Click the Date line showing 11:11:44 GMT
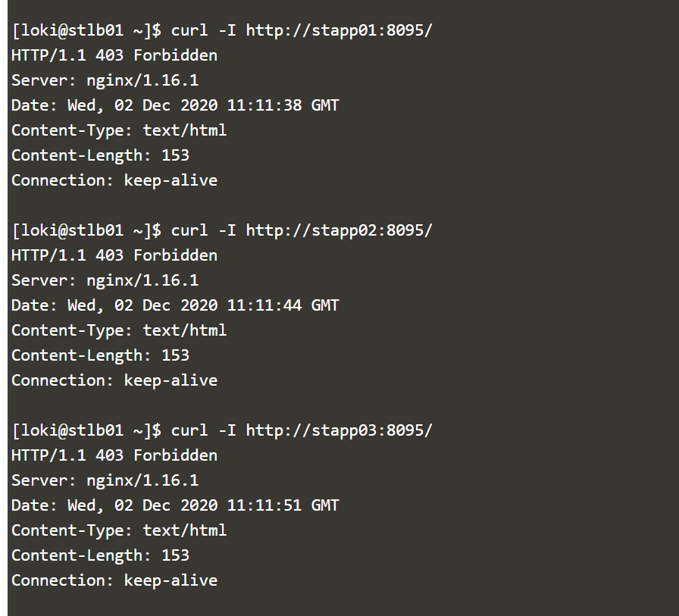 coord(175,305)
